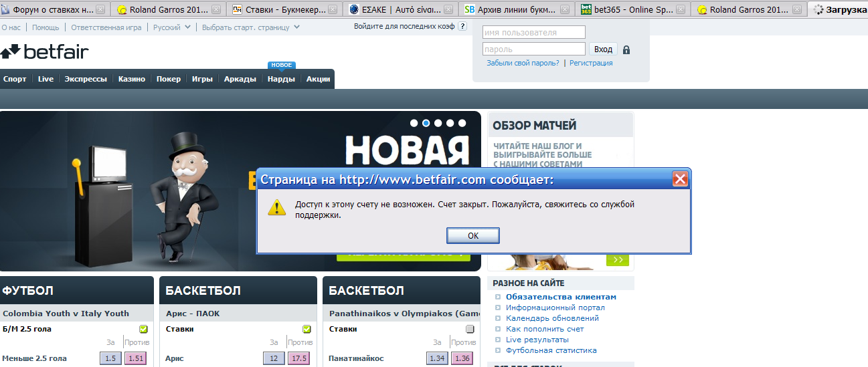Select the third carousel dot on the banner
The height and width of the screenshot is (367, 868).
(x=438, y=123)
